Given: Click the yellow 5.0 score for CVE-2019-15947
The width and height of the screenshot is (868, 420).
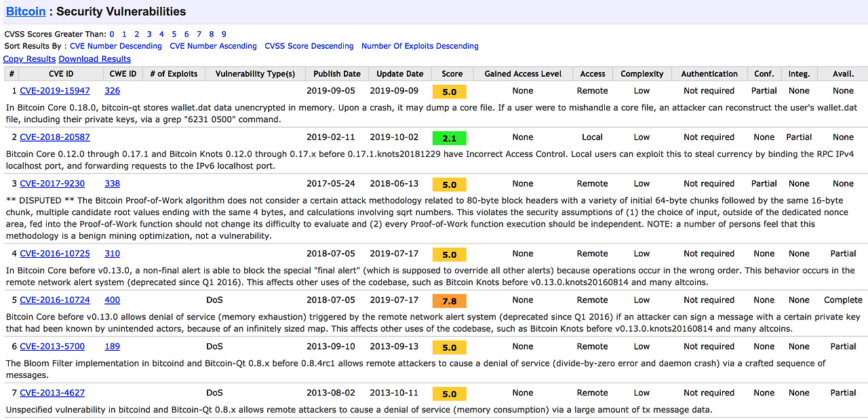Looking at the screenshot, I should (x=450, y=92).
